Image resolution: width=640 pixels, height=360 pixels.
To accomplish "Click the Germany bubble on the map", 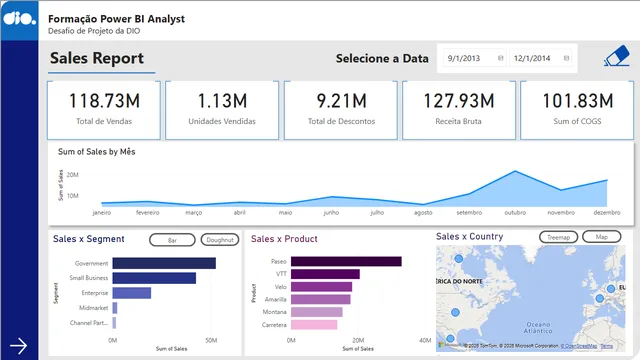I will [611, 289].
